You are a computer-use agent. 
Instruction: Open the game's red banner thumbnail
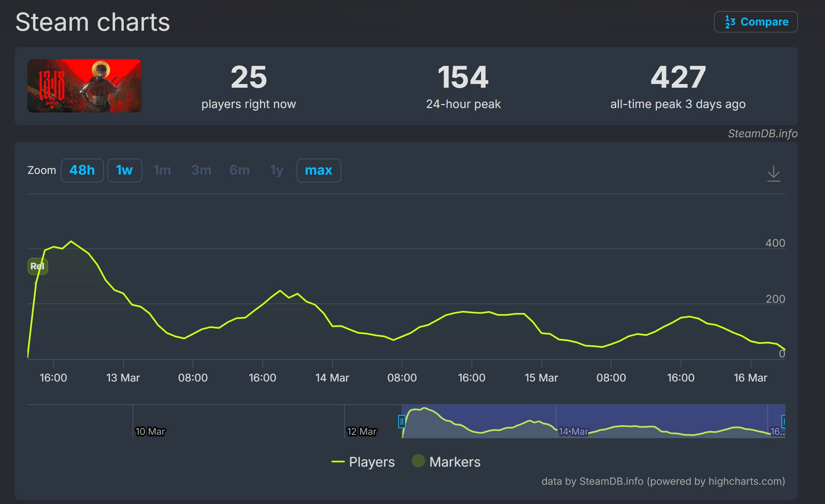[84, 86]
